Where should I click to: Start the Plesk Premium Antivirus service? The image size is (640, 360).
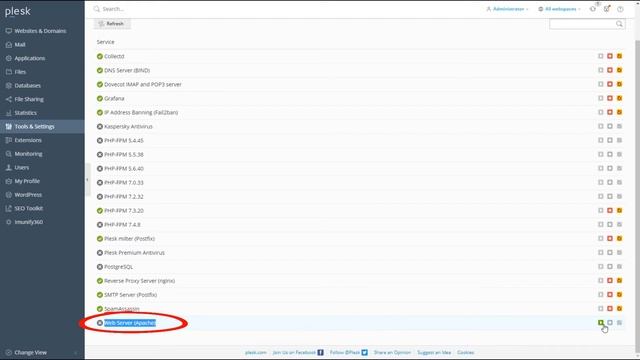tap(601, 253)
